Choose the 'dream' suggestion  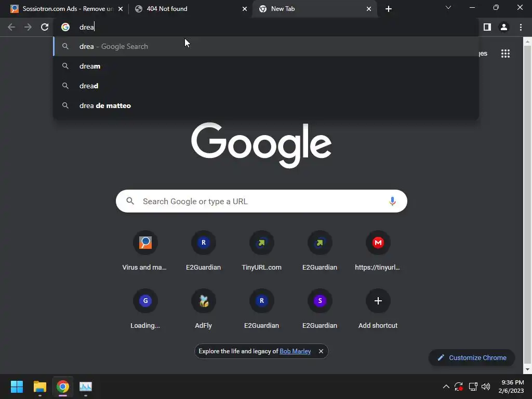coord(266,66)
